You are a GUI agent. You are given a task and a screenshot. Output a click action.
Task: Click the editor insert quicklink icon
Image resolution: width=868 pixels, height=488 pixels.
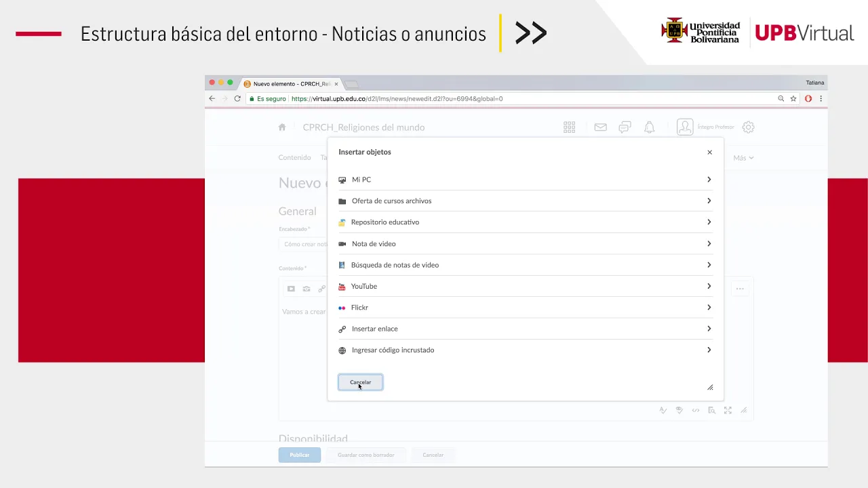click(321, 289)
